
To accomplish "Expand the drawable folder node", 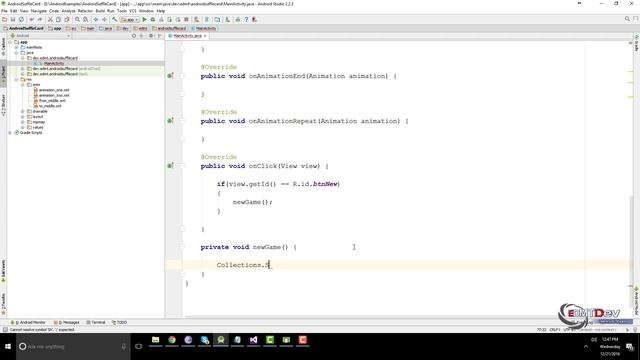I will click(x=23, y=111).
